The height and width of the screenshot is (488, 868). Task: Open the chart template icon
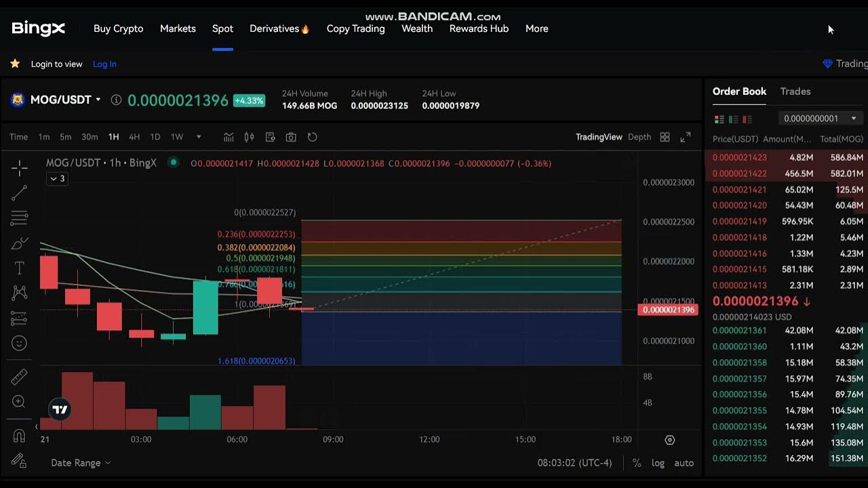(270, 137)
